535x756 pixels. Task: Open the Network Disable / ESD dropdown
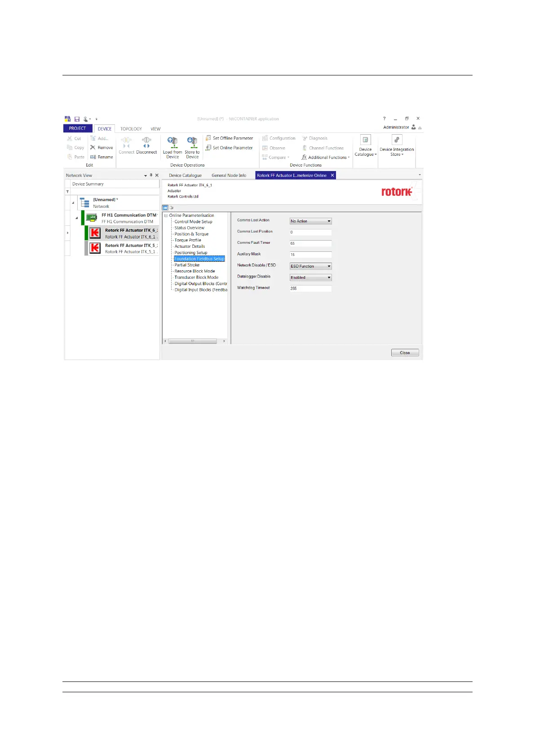[x=311, y=266]
